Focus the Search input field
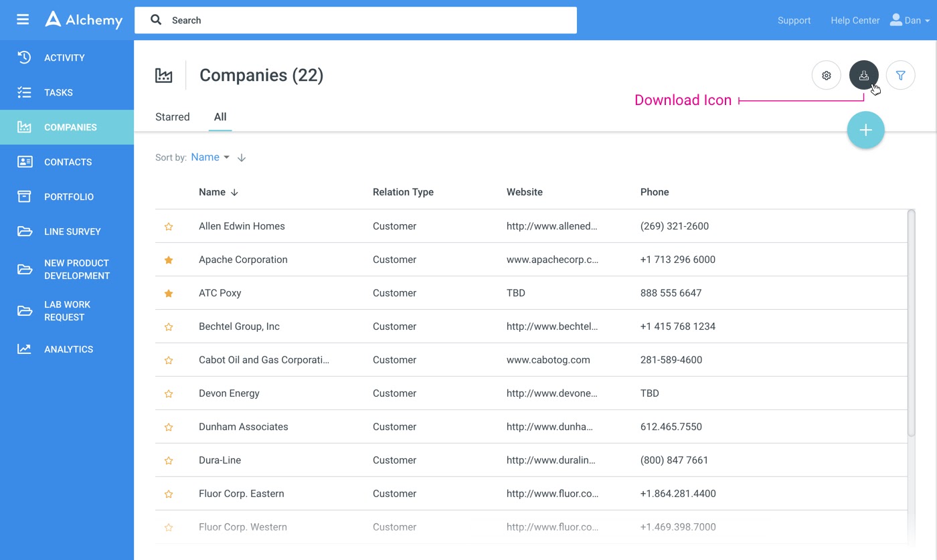The image size is (937, 560). point(355,20)
